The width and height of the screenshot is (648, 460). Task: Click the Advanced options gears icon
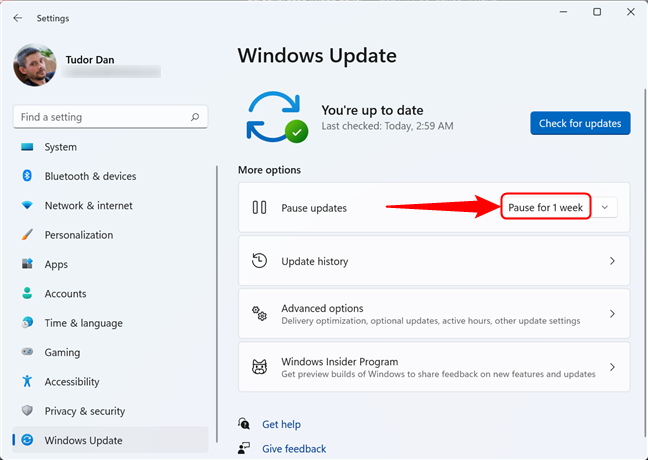(260, 314)
